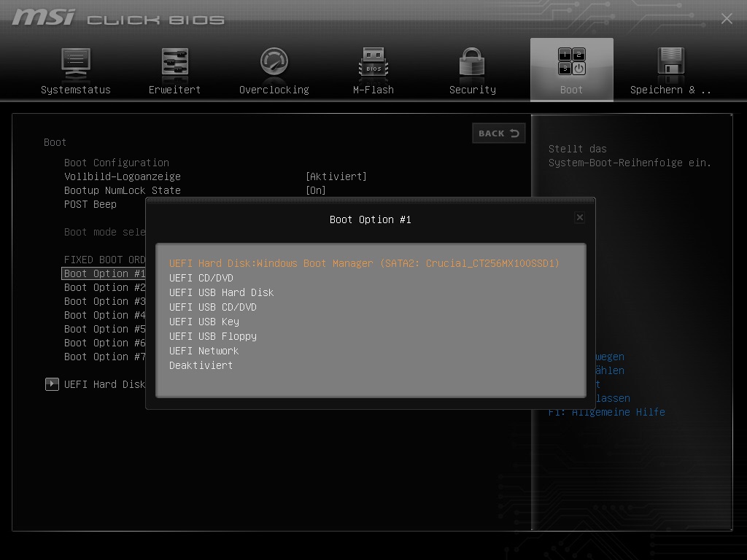
Task: Select the Boot Option #3 row
Action: point(105,301)
